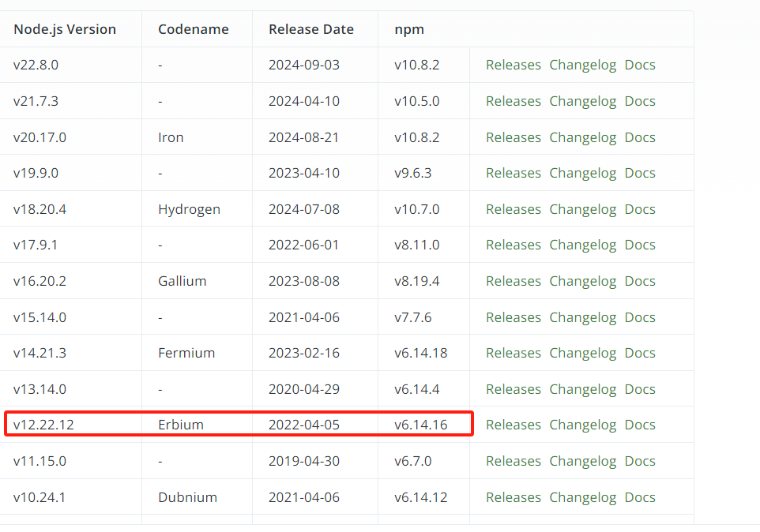
Task: Select the npm column header
Action: pyautogui.click(x=409, y=30)
